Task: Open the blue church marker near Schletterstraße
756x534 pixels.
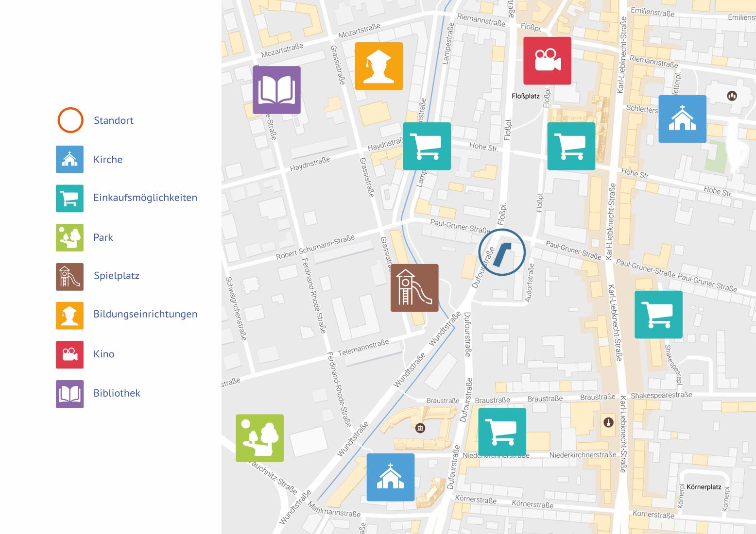Action: click(682, 119)
